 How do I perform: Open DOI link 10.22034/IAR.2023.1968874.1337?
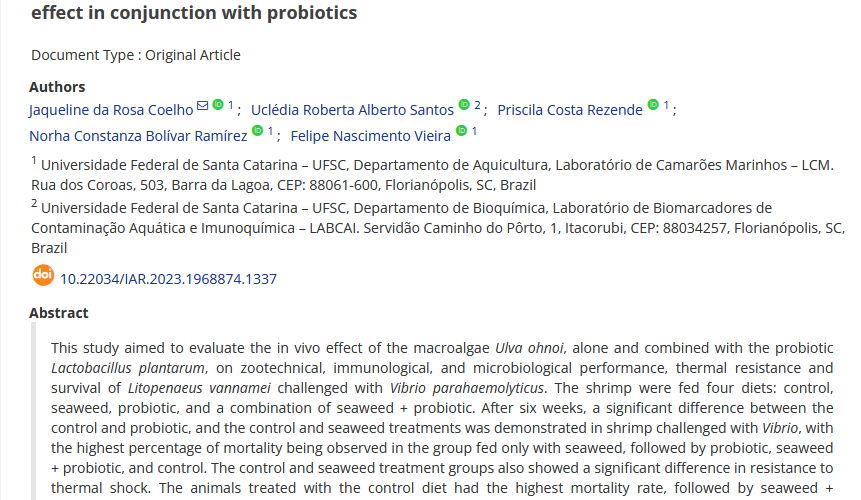pos(169,279)
